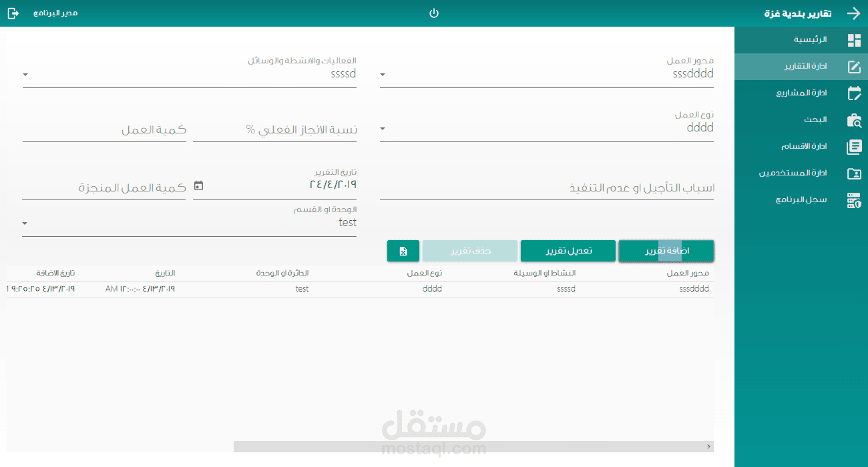Click the البحث search briefcase icon
This screenshot has height=467, width=868.
854,120
